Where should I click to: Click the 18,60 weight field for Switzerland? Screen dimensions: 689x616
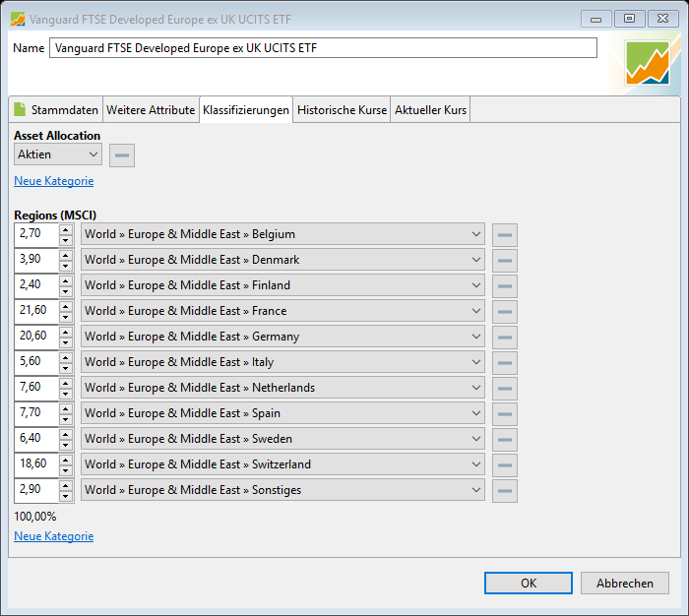[37, 464]
